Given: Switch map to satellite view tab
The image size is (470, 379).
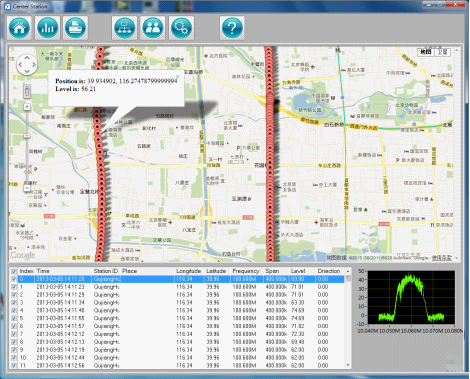Looking at the screenshot, I should click(x=443, y=52).
